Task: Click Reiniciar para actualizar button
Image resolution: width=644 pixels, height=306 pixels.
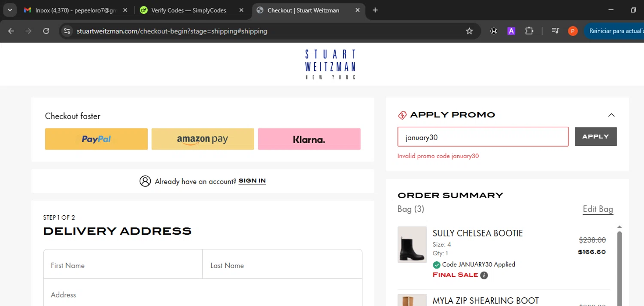Action: [x=615, y=31]
